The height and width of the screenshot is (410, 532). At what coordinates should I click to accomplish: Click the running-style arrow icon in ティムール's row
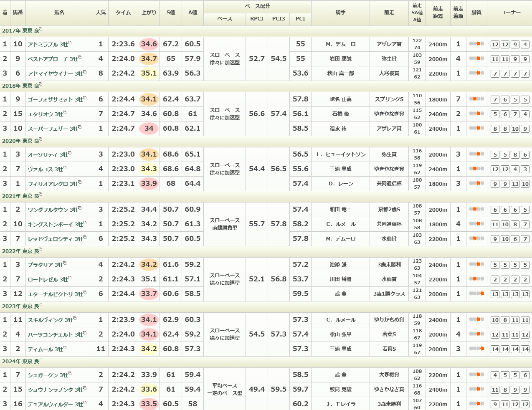[476, 349]
